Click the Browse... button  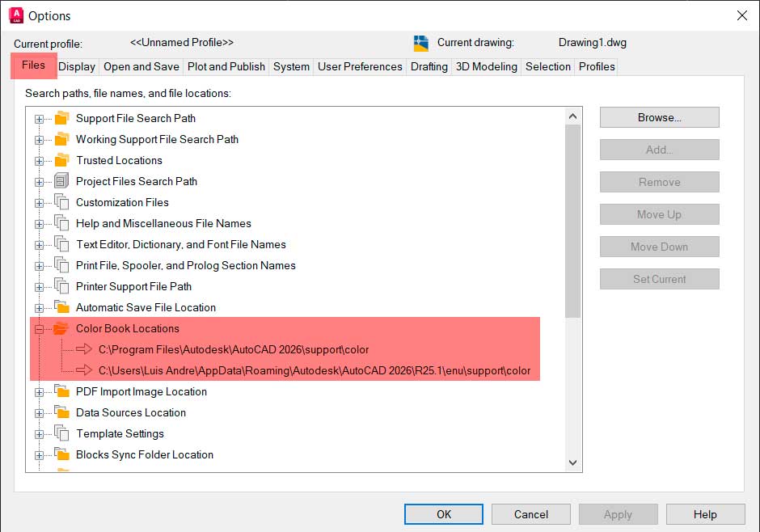(659, 117)
